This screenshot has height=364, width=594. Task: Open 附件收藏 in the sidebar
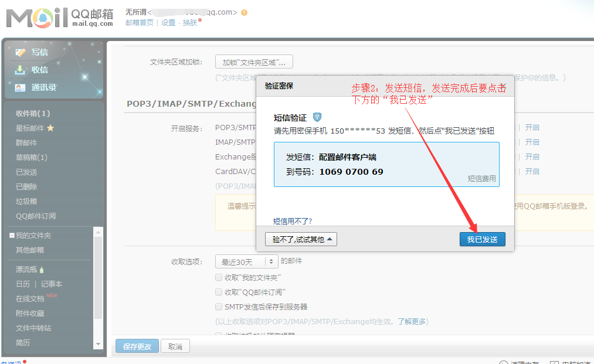point(30,313)
